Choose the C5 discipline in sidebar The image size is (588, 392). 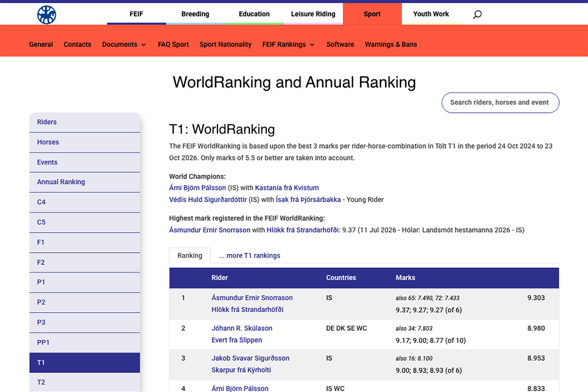85,222
